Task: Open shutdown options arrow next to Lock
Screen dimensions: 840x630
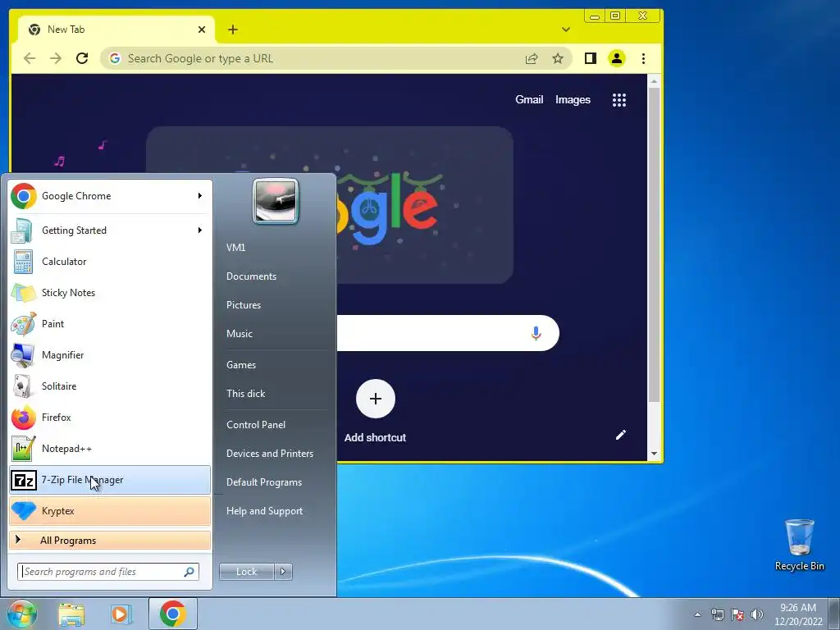Action: tap(283, 572)
